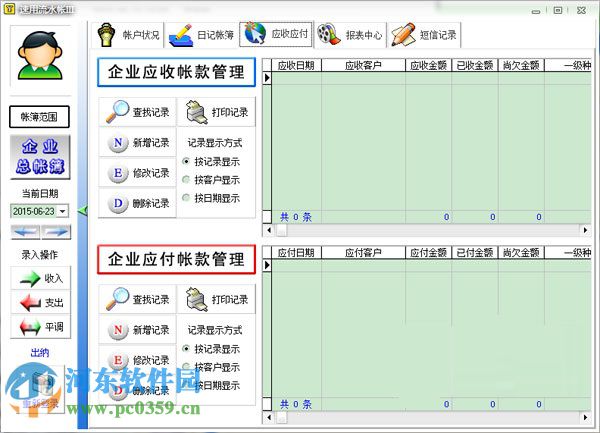Image resolution: width=600 pixels, height=433 pixels.
Task: Click receivables table scroll right arrow
Action: click(585, 230)
